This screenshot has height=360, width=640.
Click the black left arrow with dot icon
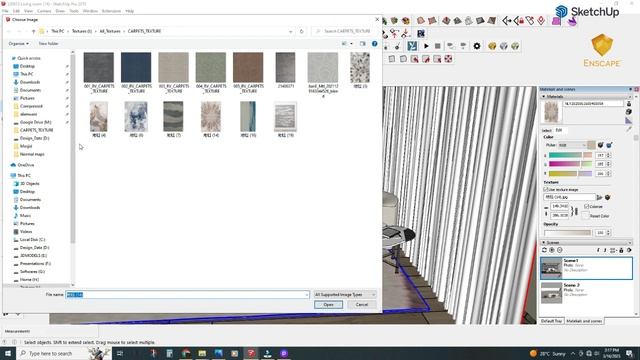[x=507, y=20]
